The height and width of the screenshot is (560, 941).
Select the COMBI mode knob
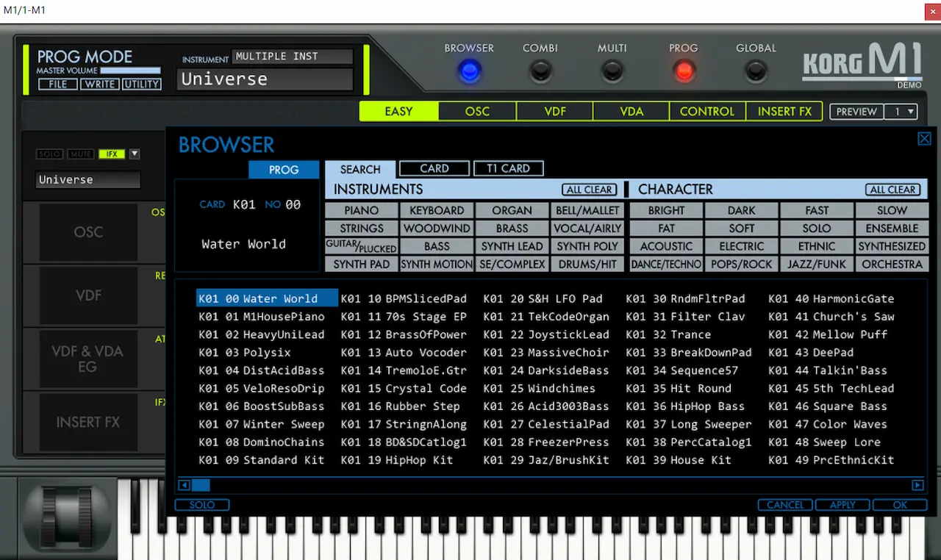(x=540, y=71)
